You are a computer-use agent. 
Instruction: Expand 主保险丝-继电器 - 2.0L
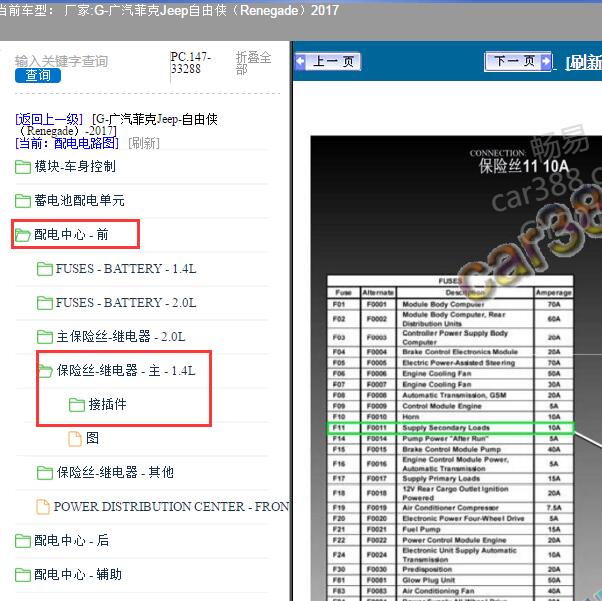(121, 336)
